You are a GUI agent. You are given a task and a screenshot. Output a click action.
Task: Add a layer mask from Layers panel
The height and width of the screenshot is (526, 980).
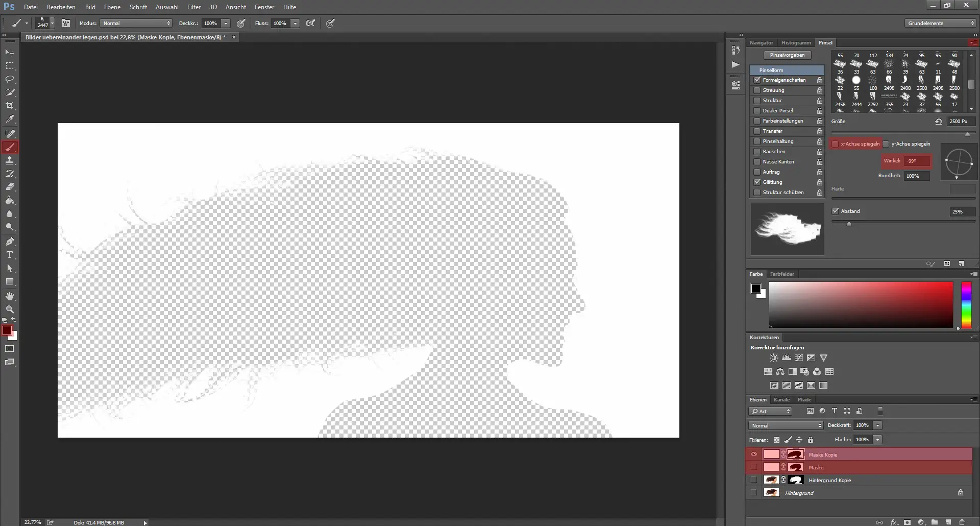coord(908,522)
